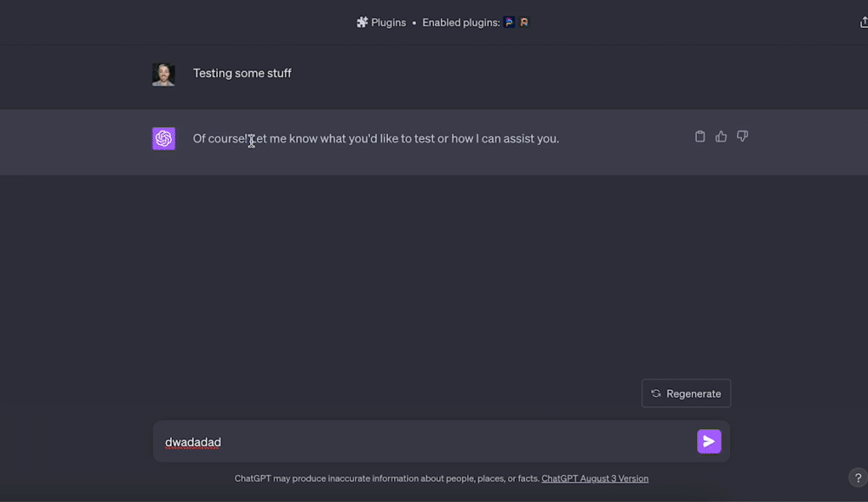The image size is (868, 502).
Task: Click the purple ChatGPT logo avatar
Action: 164,138
